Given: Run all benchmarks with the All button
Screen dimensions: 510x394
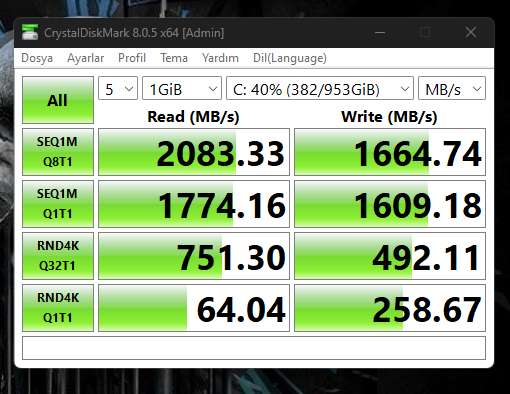Looking at the screenshot, I should [58, 100].
